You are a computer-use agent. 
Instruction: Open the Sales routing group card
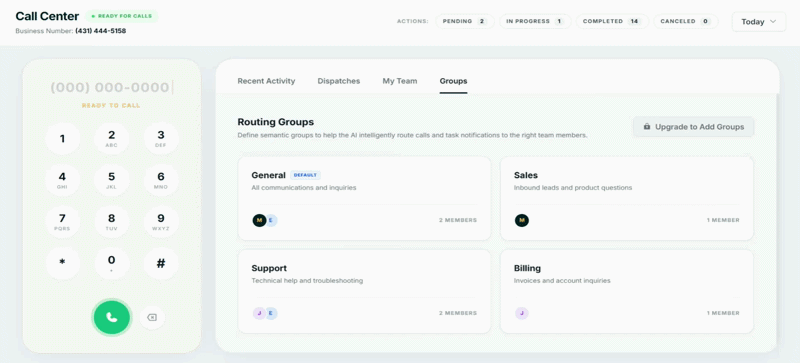click(x=627, y=198)
